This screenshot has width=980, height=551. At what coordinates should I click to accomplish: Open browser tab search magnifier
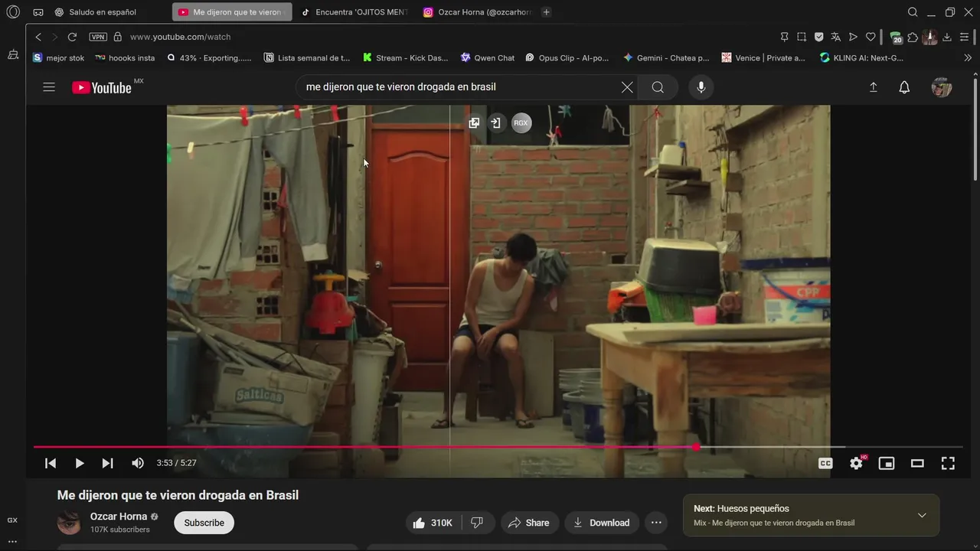point(913,12)
